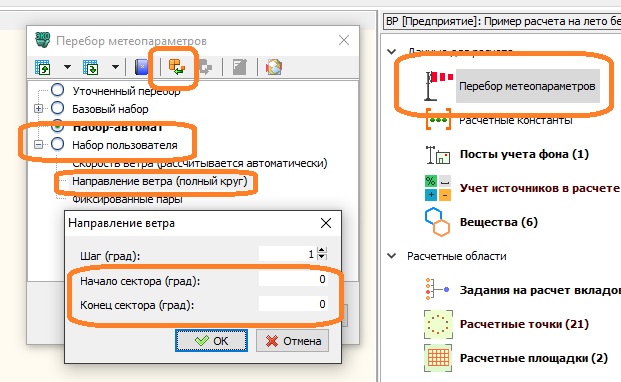621x382 pixels.
Task: Expand the Базовый набор tree node
Action: click(x=38, y=108)
